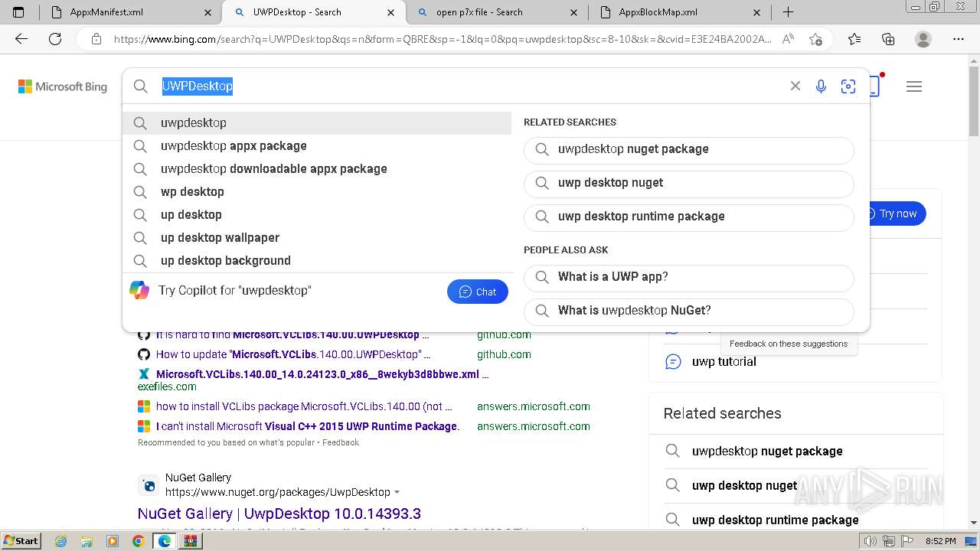View site information lock icon
The width and height of the screenshot is (980, 551).
tap(96, 39)
